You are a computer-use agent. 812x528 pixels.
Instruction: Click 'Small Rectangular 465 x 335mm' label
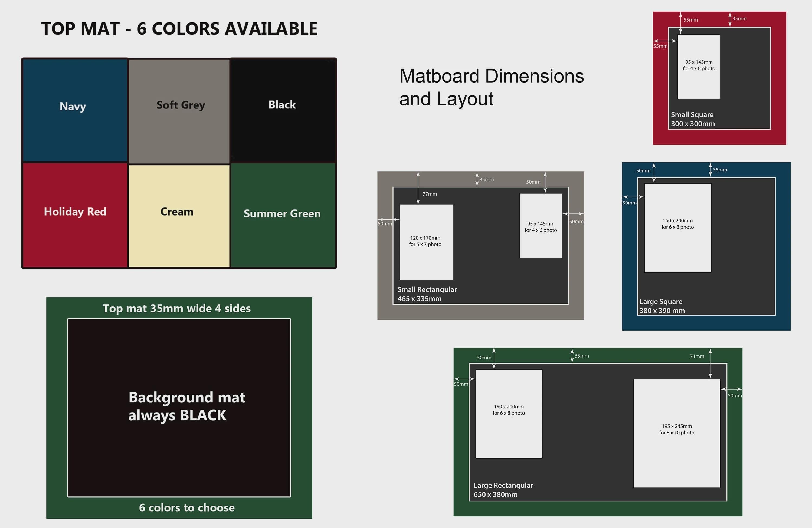[x=427, y=294]
